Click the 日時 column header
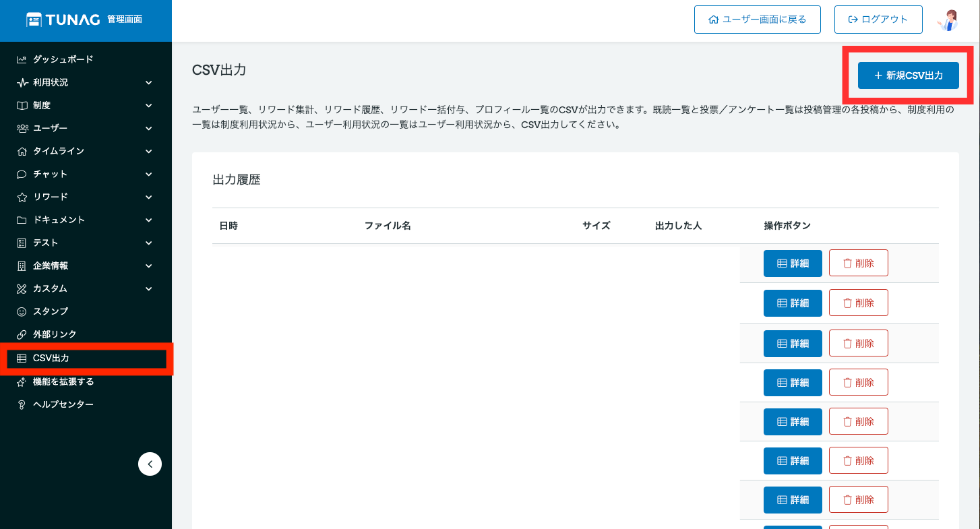980x529 pixels. (x=228, y=226)
